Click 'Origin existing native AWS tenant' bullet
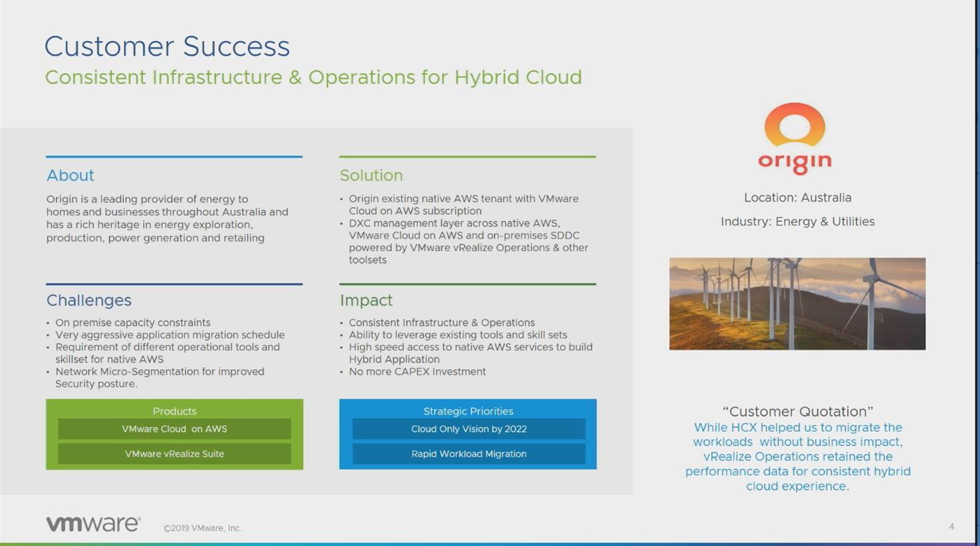Viewport: 980px width, 546px height. pyautogui.click(x=463, y=205)
